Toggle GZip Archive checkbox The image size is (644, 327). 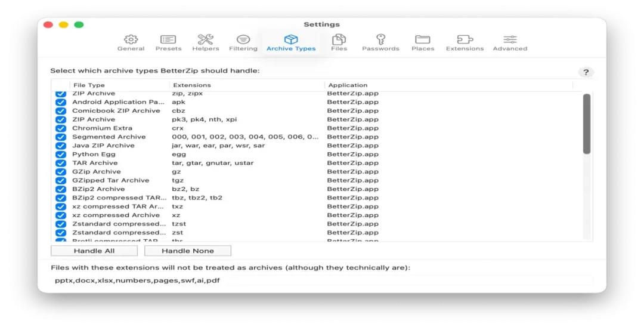pyautogui.click(x=60, y=172)
